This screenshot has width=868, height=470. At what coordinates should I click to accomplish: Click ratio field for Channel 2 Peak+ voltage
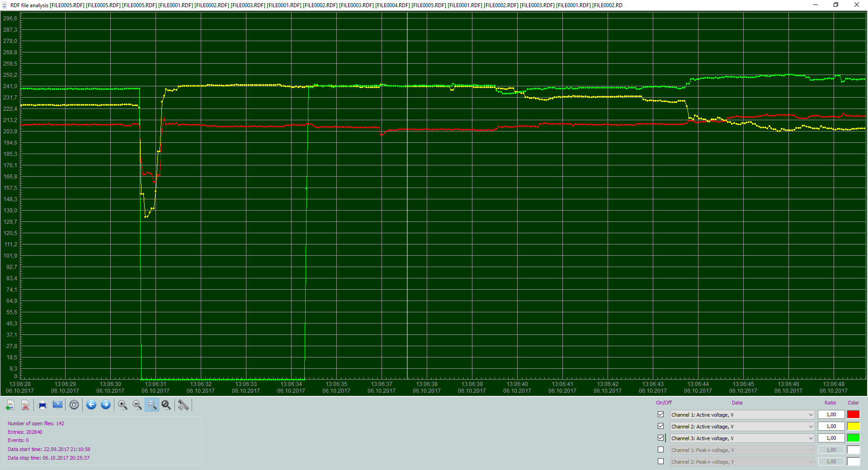click(x=831, y=461)
